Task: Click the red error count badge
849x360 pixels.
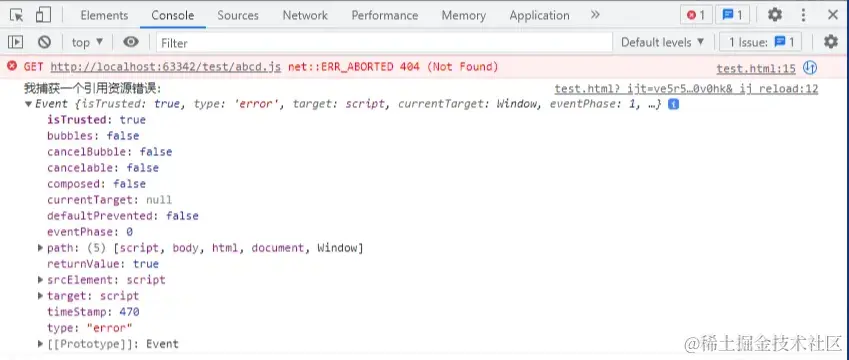Action: pos(696,15)
